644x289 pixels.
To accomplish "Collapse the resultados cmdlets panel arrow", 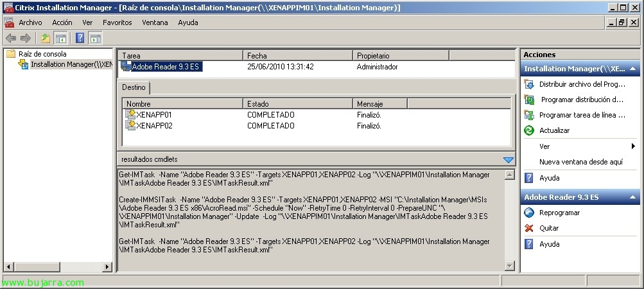I will pyautogui.click(x=508, y=159).
